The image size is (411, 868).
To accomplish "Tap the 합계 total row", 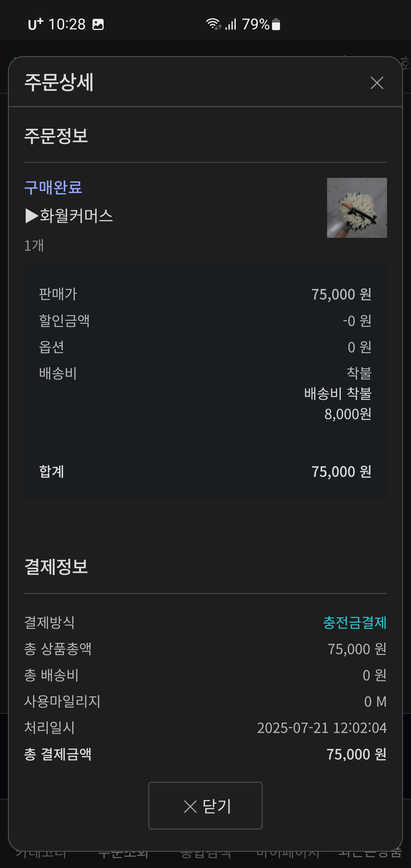I will pyautogui.click(x=205, y=471).
